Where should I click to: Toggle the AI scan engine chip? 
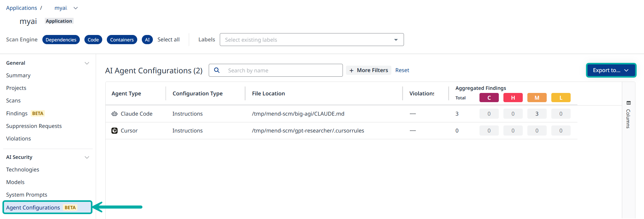pyautogui.click(x=147, y=40)
